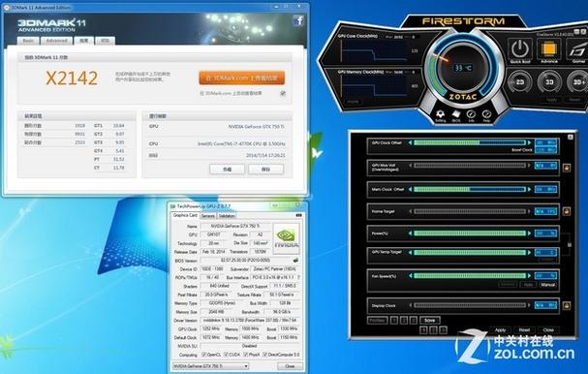588x374 pixels.
Task: Close the FireStorm settings panel with X
Action: [570, 137]
